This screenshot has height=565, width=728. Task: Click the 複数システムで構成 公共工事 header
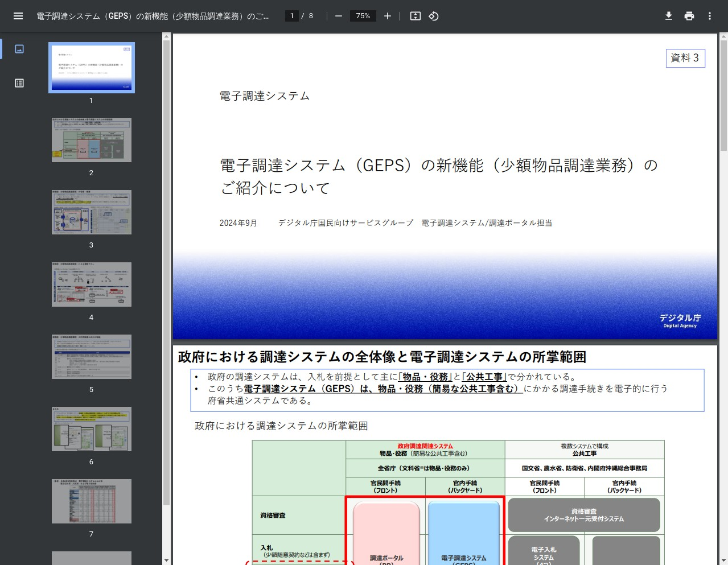585,449
